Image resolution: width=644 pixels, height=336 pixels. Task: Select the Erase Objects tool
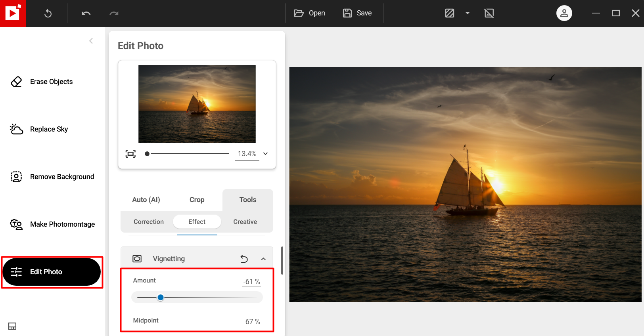[52, 82]
